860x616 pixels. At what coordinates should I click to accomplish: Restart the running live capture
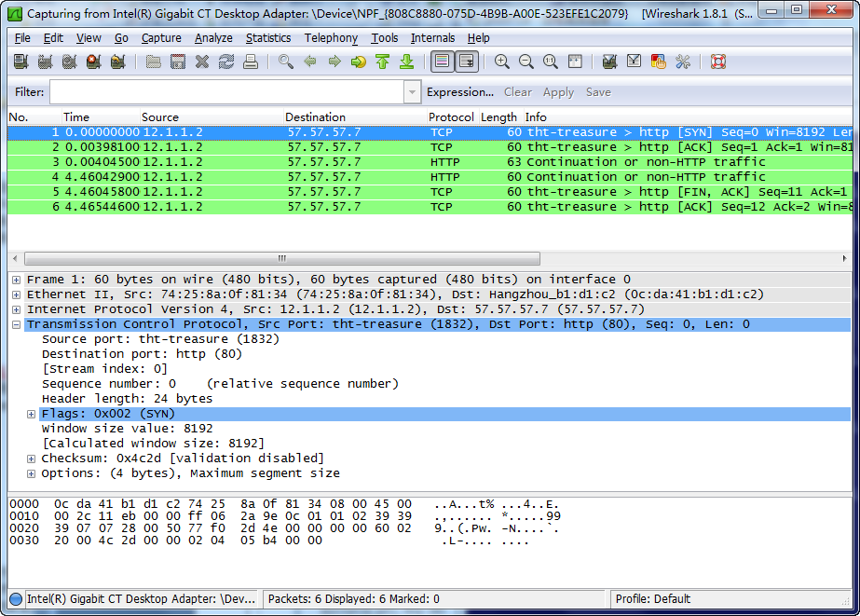point(118,62)
